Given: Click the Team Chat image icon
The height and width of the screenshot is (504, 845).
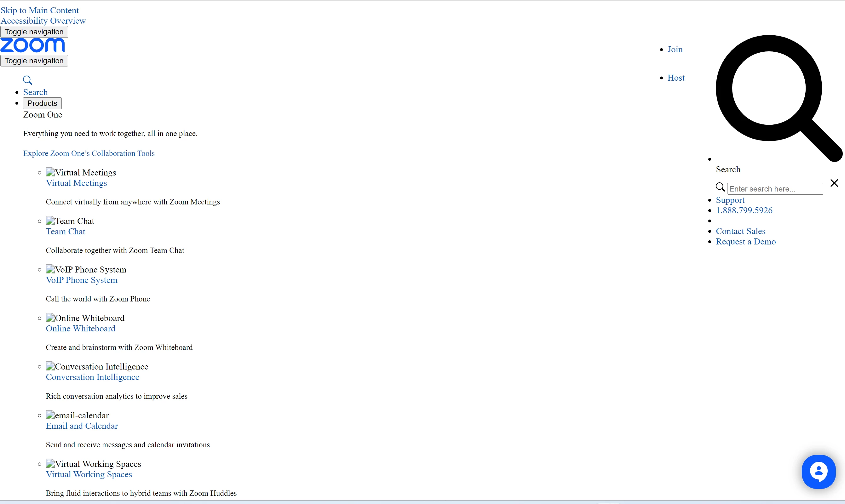Looking at the screenshot, I should point(50,221).
